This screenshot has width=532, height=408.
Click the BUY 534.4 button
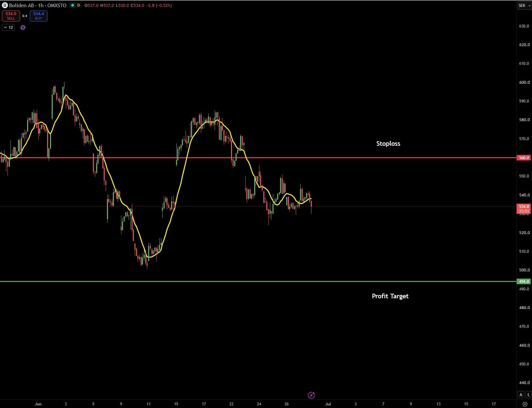point(39,16)
